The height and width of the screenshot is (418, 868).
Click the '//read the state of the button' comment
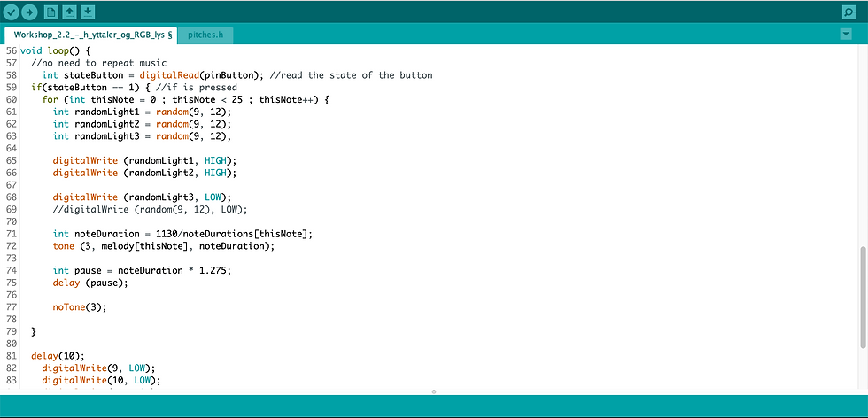pos(351,75)
